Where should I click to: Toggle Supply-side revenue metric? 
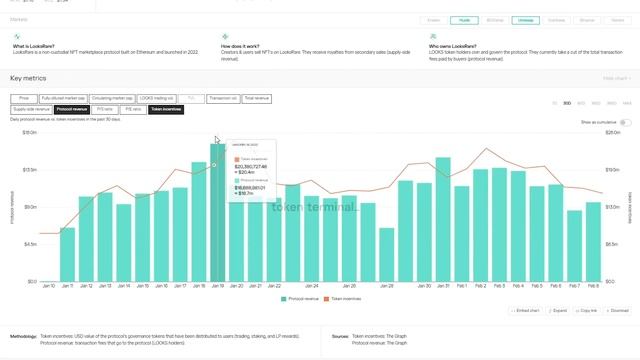(x=31, y=109)
